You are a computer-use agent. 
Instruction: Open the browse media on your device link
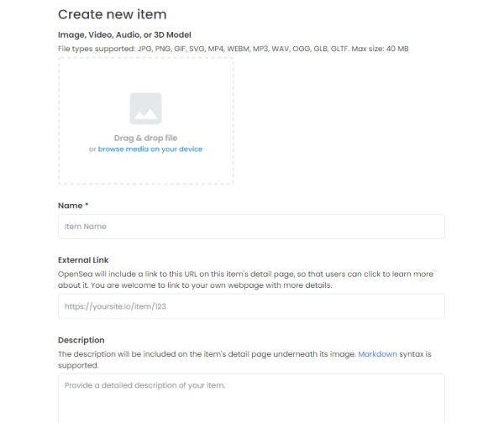pyautogui.click(x=150, y=149)
